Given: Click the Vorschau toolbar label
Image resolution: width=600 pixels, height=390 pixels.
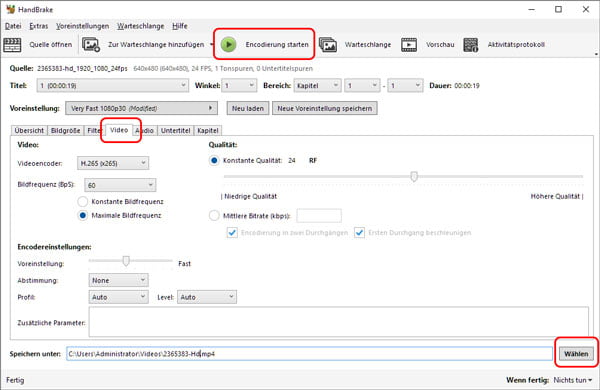Looking at the screenshot, I should click(x=440, y=45).
